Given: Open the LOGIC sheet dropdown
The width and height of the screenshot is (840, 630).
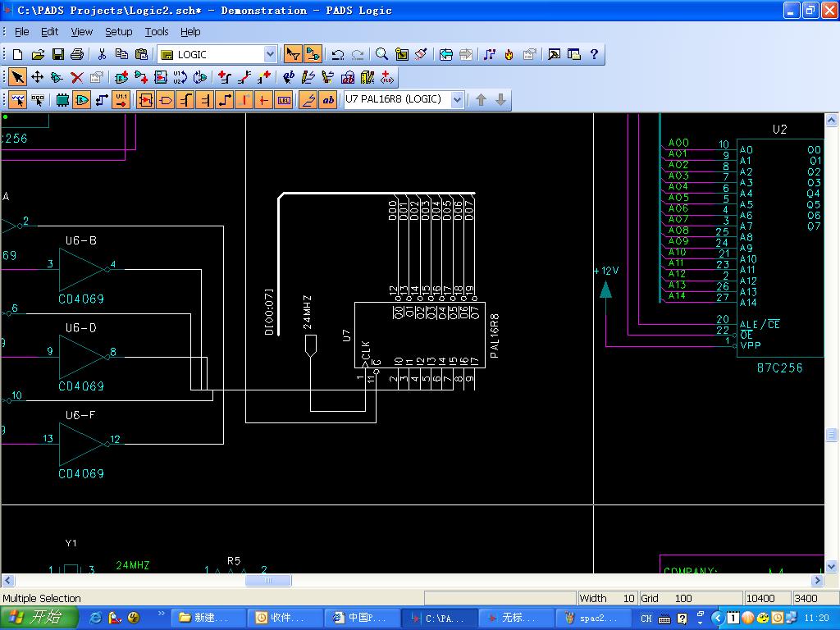Looking at the screenshot, I should tap(270, 54).
